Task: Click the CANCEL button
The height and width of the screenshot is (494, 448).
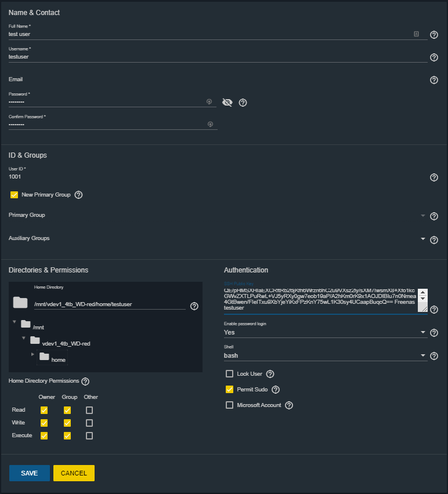Action: 74,473
